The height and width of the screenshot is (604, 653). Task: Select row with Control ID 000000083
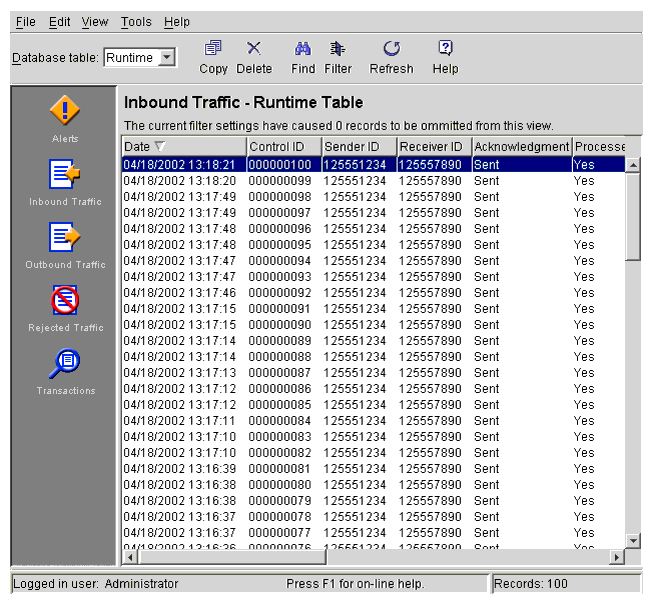tap(374, 437)
